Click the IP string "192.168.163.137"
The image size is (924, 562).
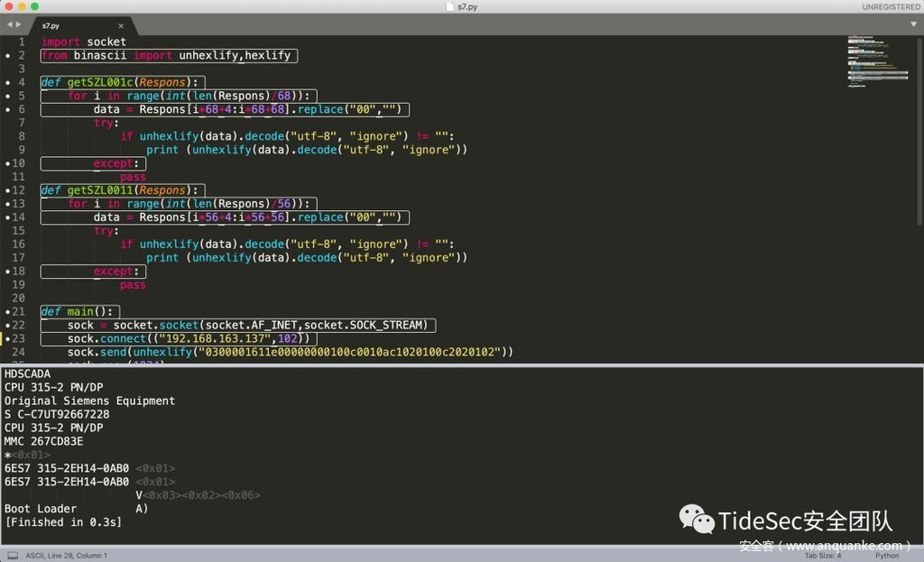pos(215,338)
